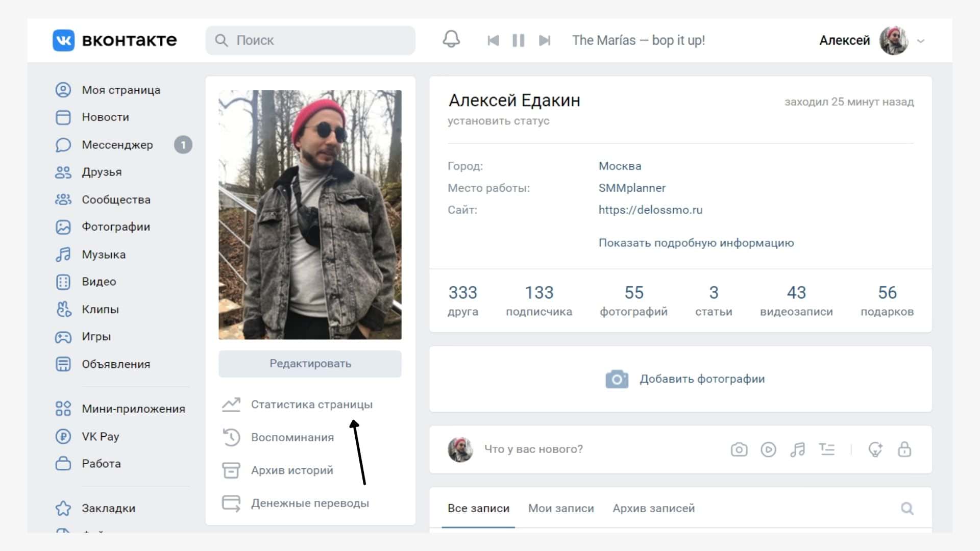Switch to Архив записей tab

pyautogui.click(x=653, y=508)
